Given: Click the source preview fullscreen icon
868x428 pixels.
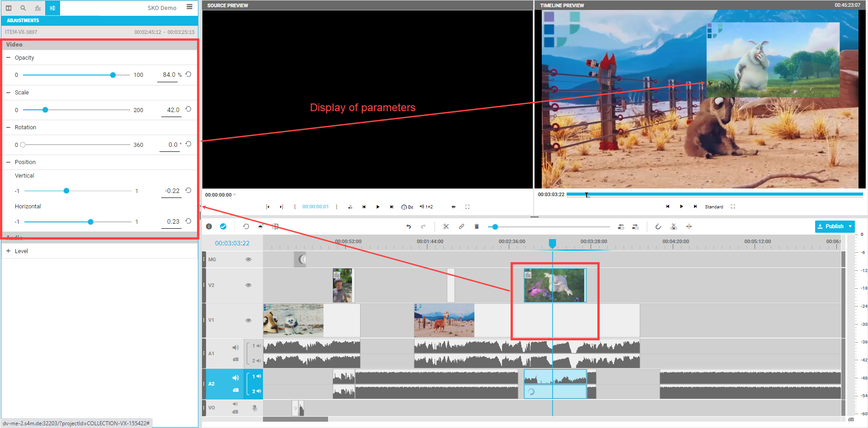Looking at the screenshot, I should 467,207.
